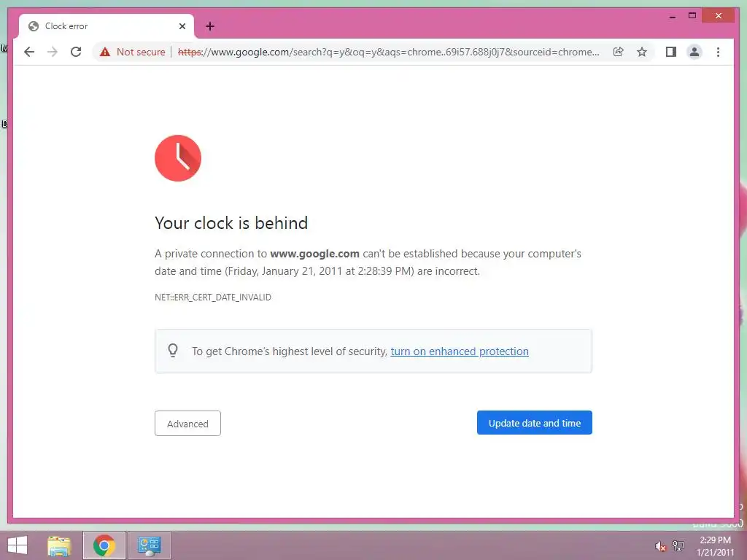The height and width of the screenshot is (560, 747).
Task: Close the Clock error tab
Action: point(182,26)
